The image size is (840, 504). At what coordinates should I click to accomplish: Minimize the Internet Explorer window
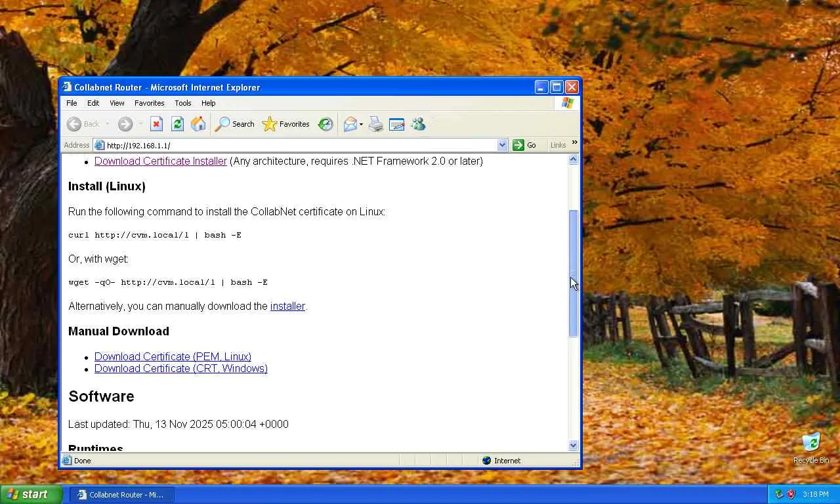click(x=541, y=87)
